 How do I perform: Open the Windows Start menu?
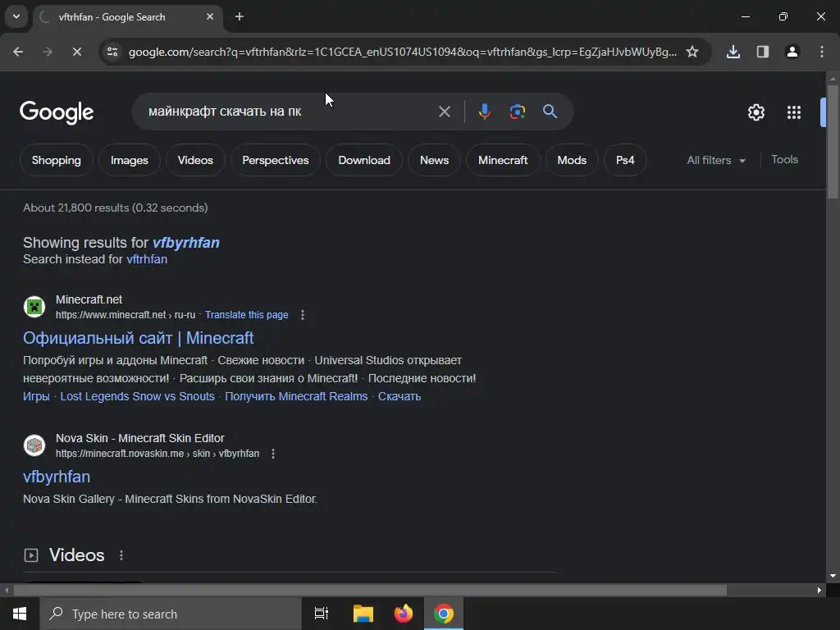(20, 614)
